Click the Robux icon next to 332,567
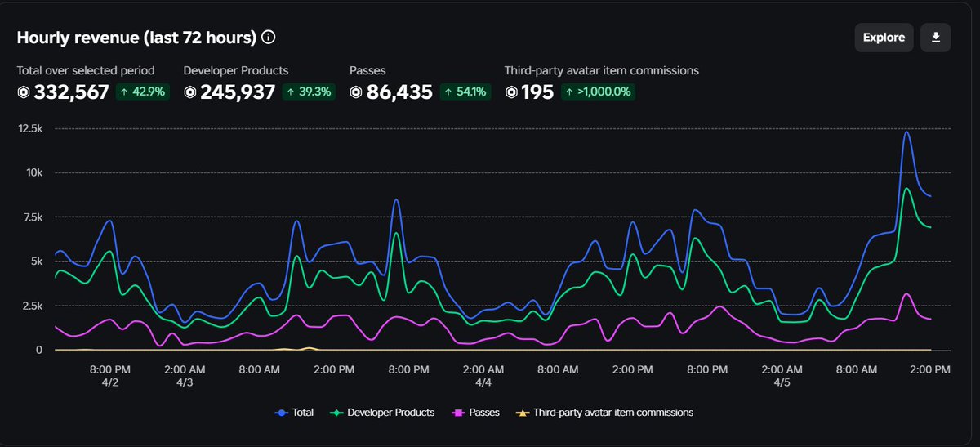This screenshot has width=980, height=447. (x=24, y=92)
